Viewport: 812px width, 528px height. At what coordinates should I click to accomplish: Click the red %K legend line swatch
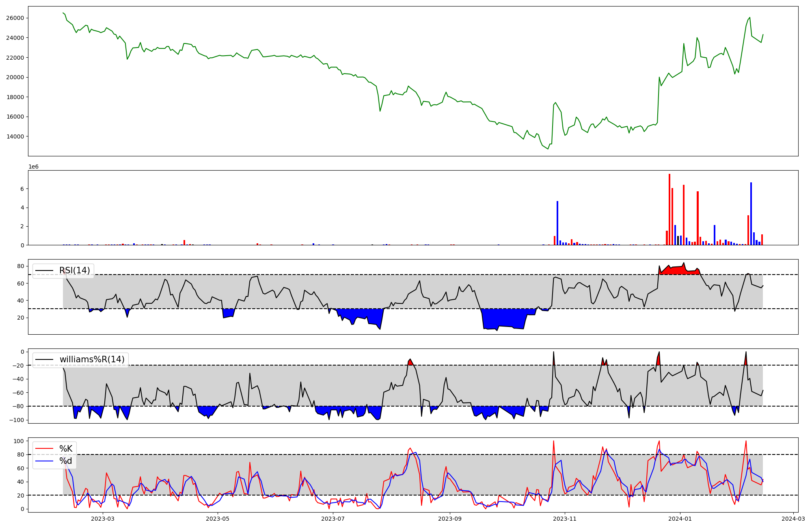click(44, 449)
